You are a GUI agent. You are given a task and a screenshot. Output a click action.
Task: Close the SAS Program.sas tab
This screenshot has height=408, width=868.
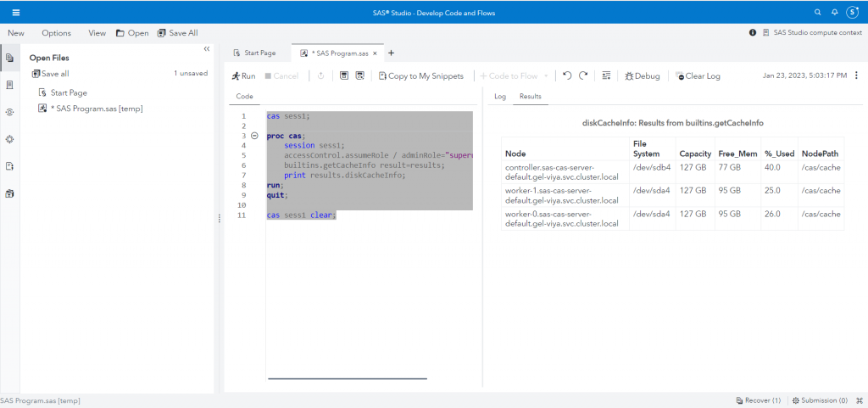[375, 53]
